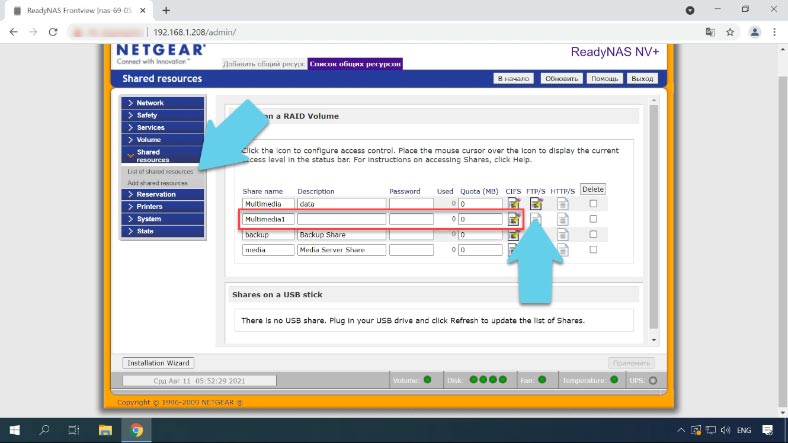Launch the Installation Wizard
788x443 pixels.
click(158, 363)
